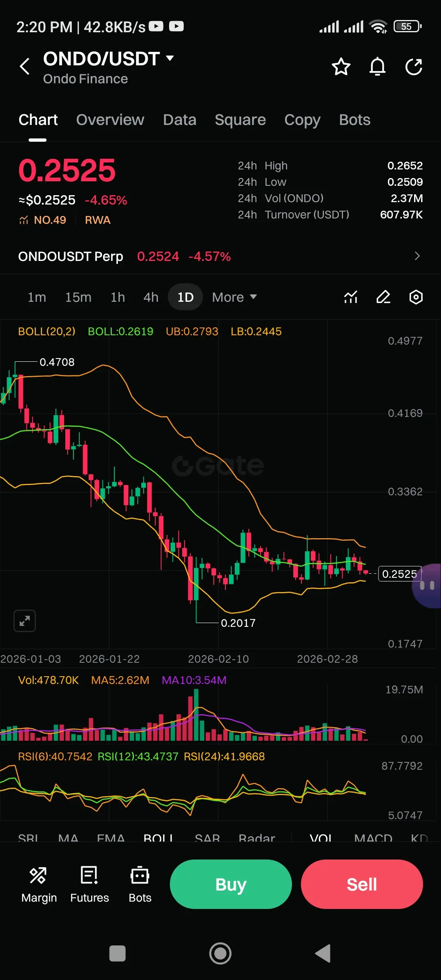Toggle the EMA indicator

click(111, 837)
